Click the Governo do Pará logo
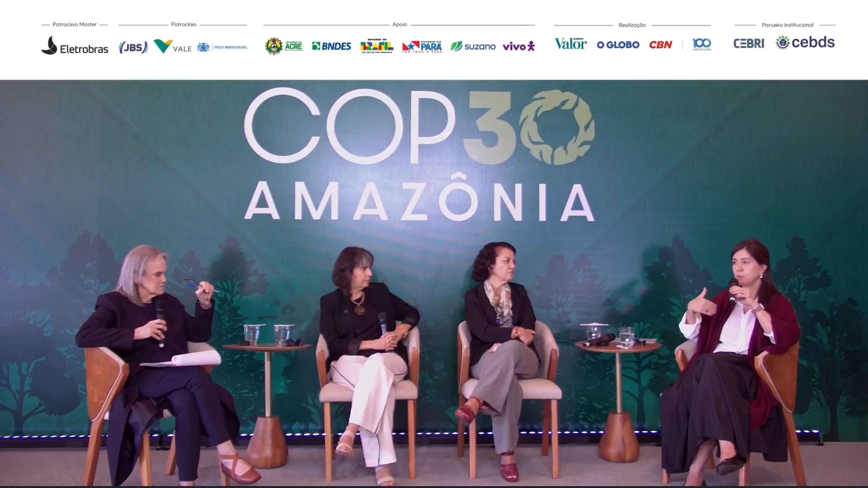 click(x=422, y=46)
